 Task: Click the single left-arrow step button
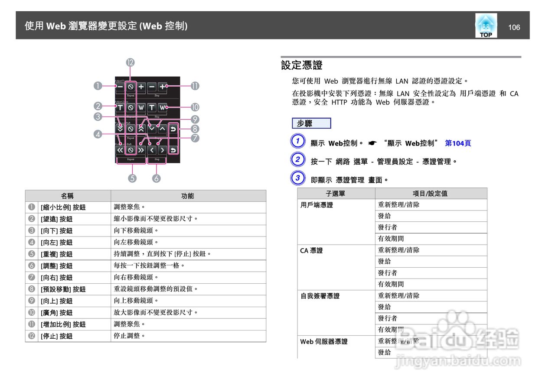[151, 149]
